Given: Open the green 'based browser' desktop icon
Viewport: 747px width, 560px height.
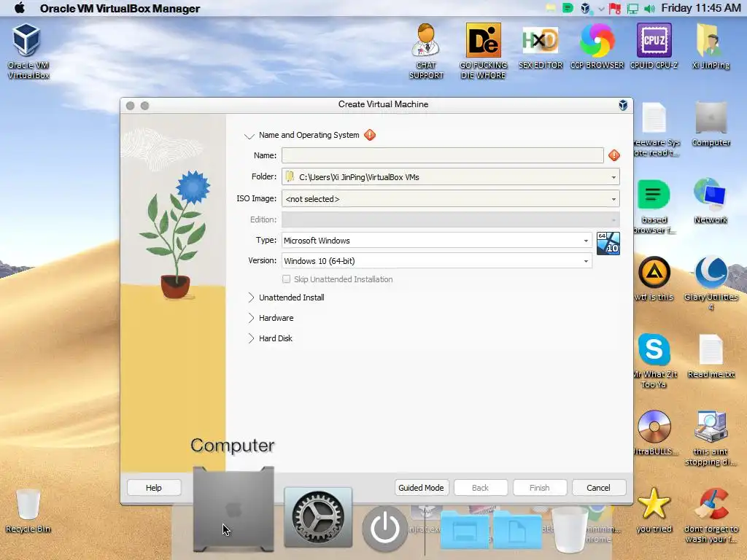Looking at the screenshot, I should 654,206.
